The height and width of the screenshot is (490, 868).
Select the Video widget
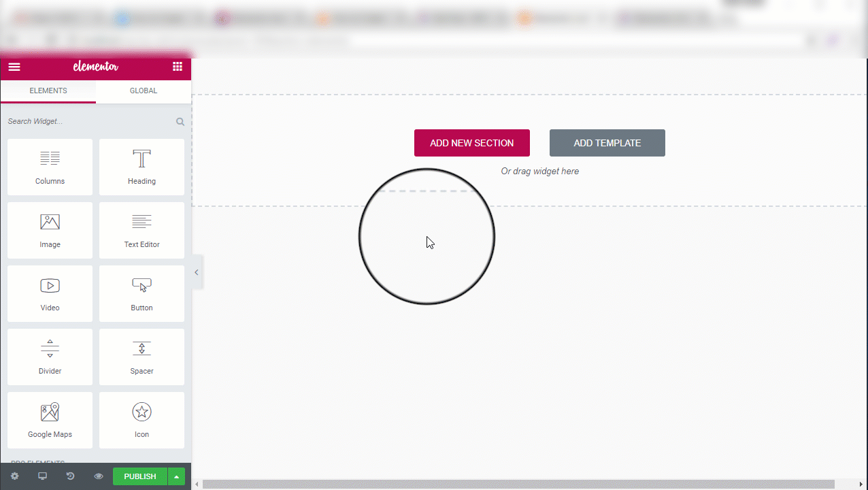pos(50,293)
